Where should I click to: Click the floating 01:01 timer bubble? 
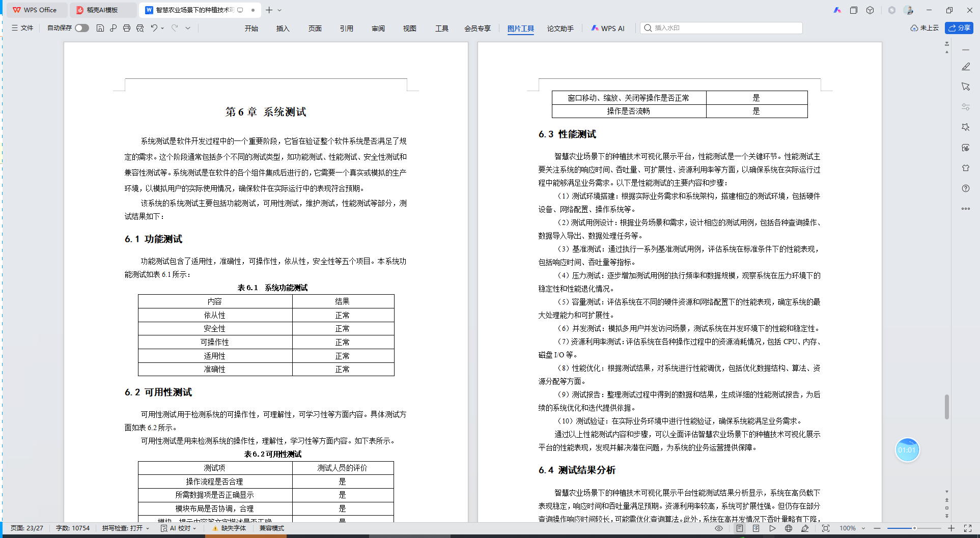click(907, 450)
